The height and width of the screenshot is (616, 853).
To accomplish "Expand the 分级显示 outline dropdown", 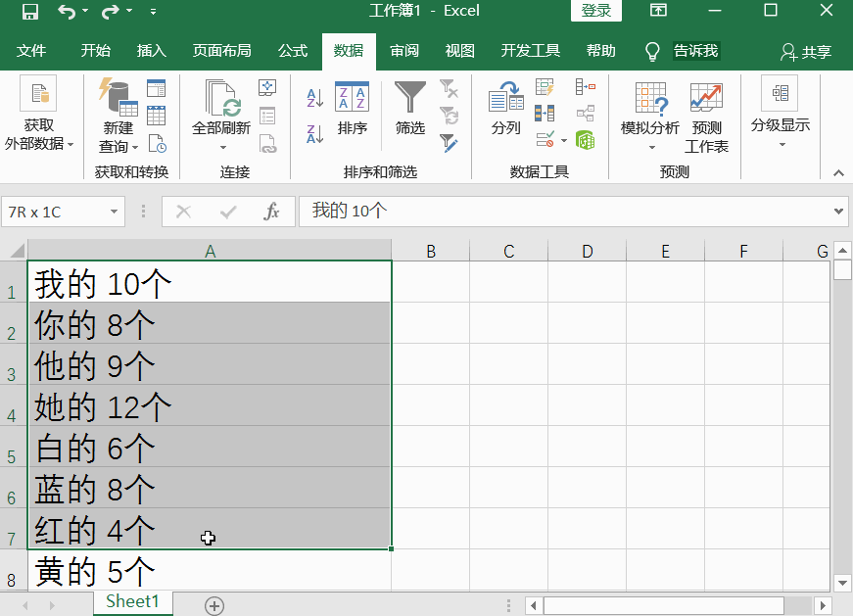I will tap(783, 142).
